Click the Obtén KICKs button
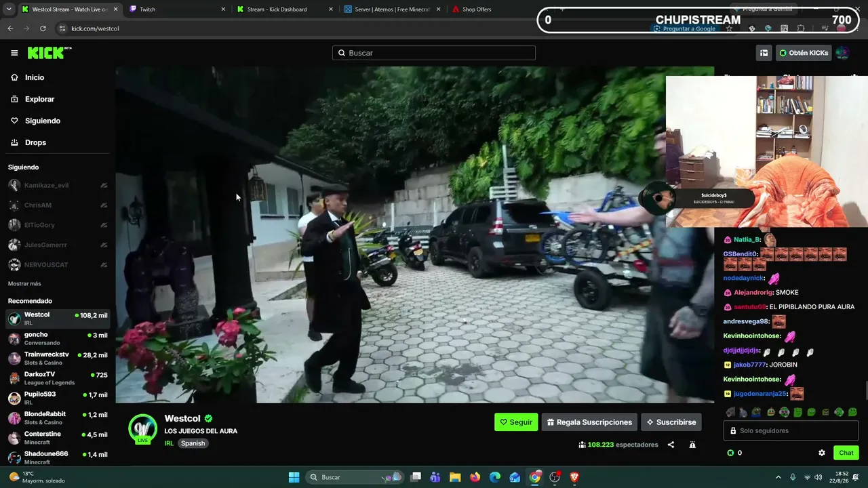 pos(804,53)
